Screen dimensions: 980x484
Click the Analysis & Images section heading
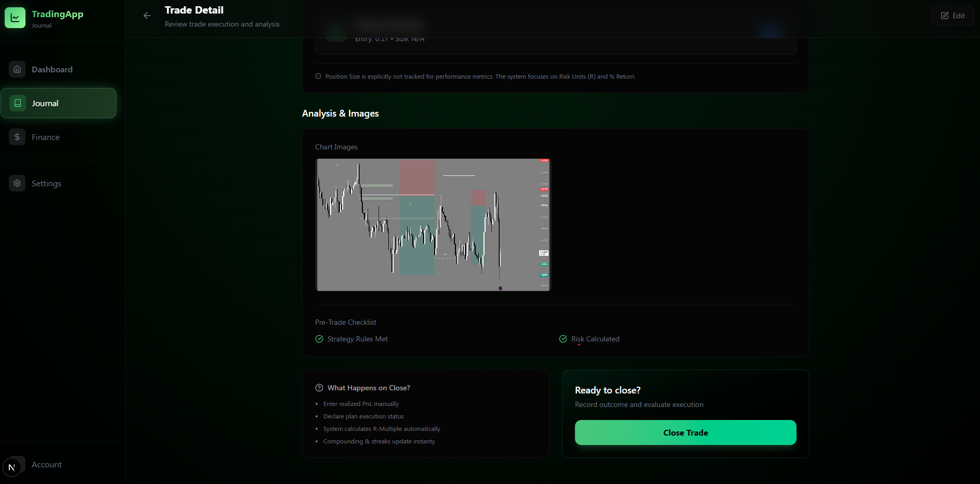341,113
